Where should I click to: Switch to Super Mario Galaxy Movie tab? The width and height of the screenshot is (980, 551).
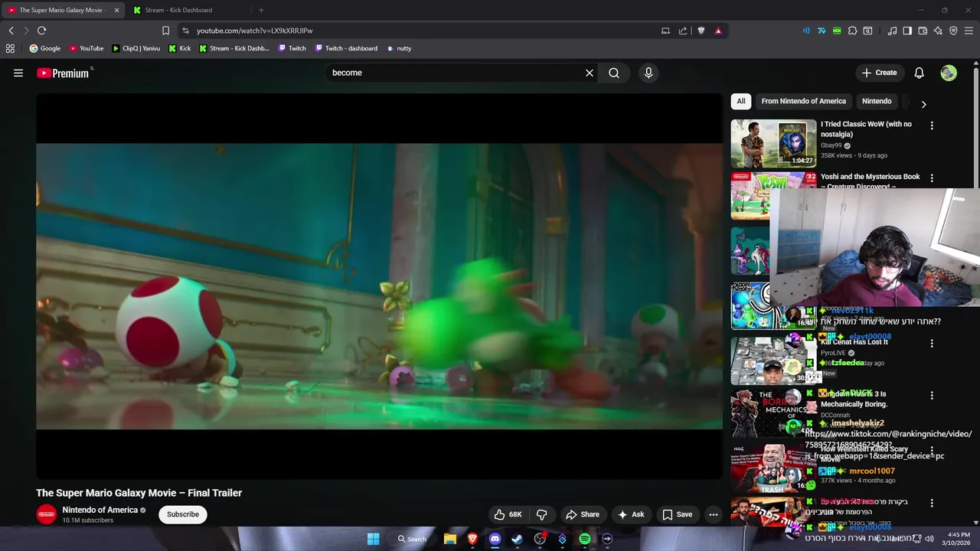[63, 10]
